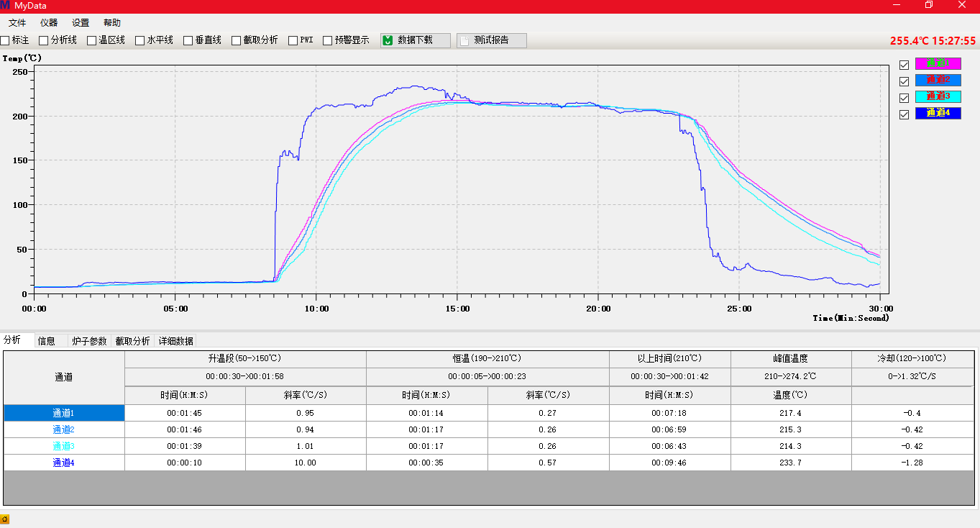This screenshot has height=528, width=980.
Task: Click the magenta 通道1 color swatch
Action: pyautogui.click(x=938, y=63)
